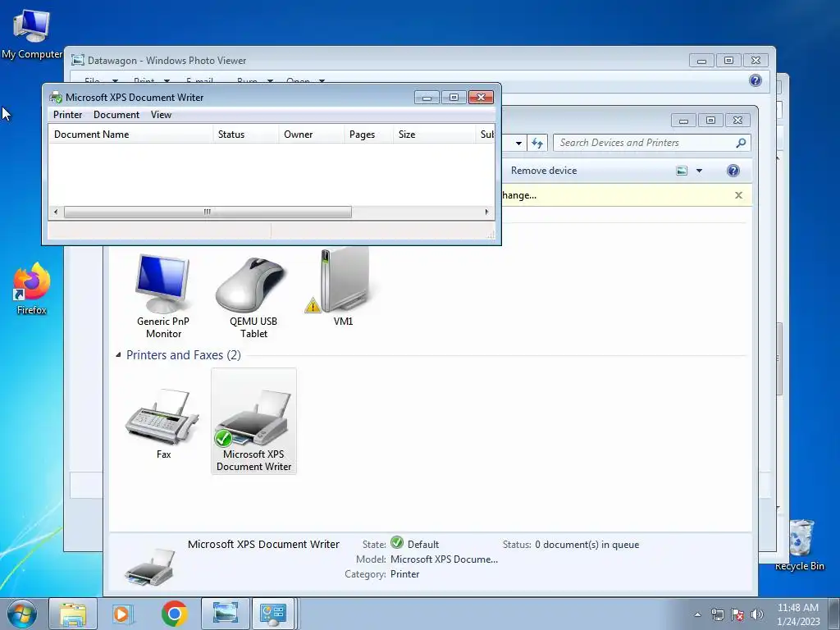The height and width of the screenshot is (630, 840).
Task: Click the Document Name column header
Action: pos(130,135)
